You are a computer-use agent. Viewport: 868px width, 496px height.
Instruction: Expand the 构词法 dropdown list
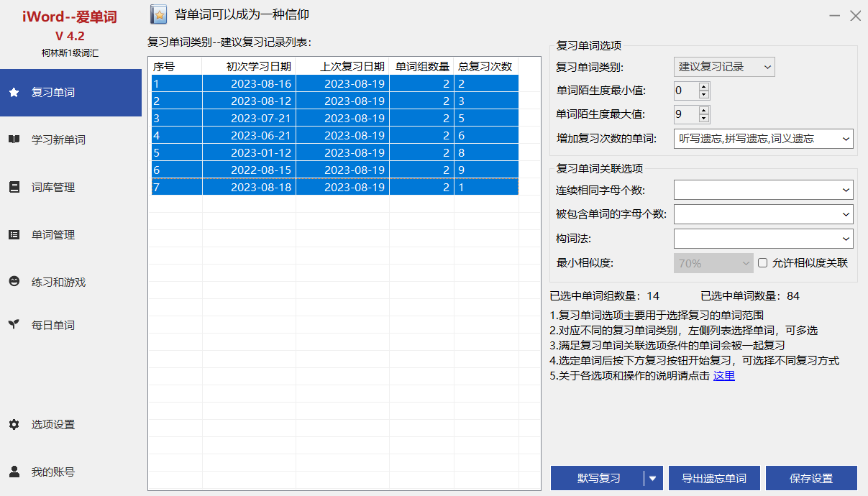763,239
